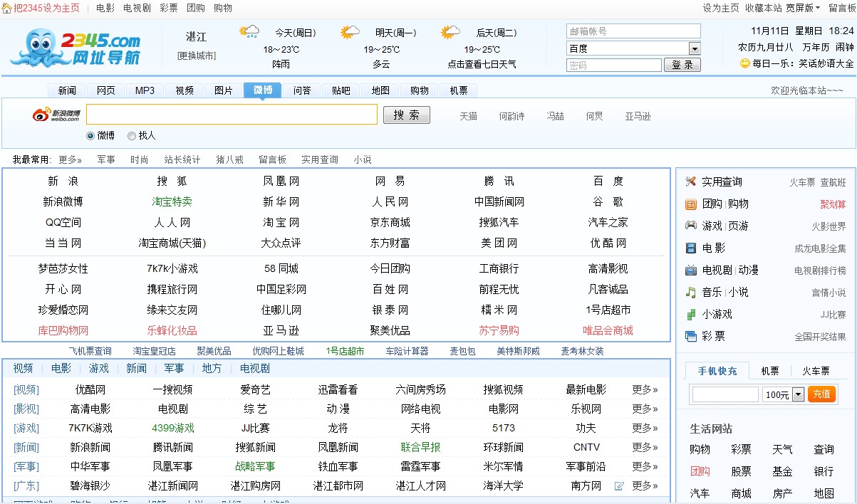Open the 4399游戏 link
This screenshot has height=504, width=857.
coord(173,428)
